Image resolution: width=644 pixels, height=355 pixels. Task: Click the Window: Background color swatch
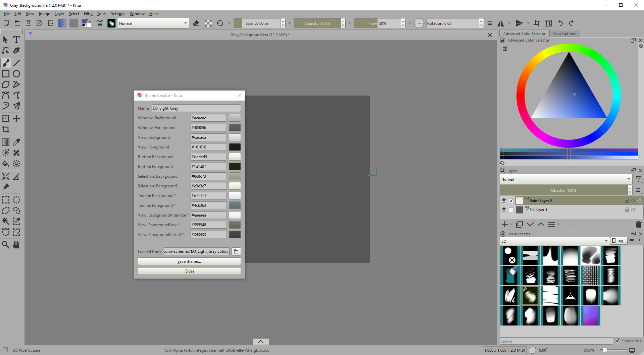point(235,118)
